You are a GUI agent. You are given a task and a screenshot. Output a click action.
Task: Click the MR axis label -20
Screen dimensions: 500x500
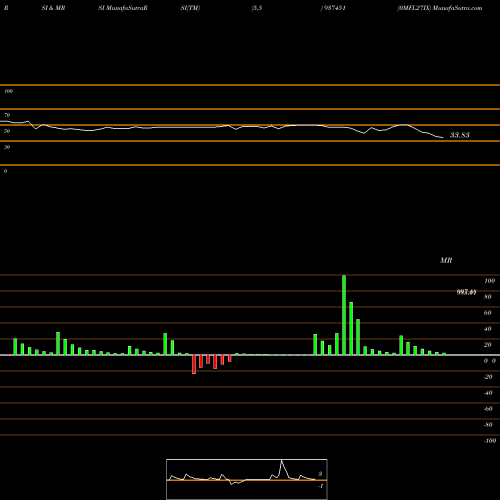(488, 377)
